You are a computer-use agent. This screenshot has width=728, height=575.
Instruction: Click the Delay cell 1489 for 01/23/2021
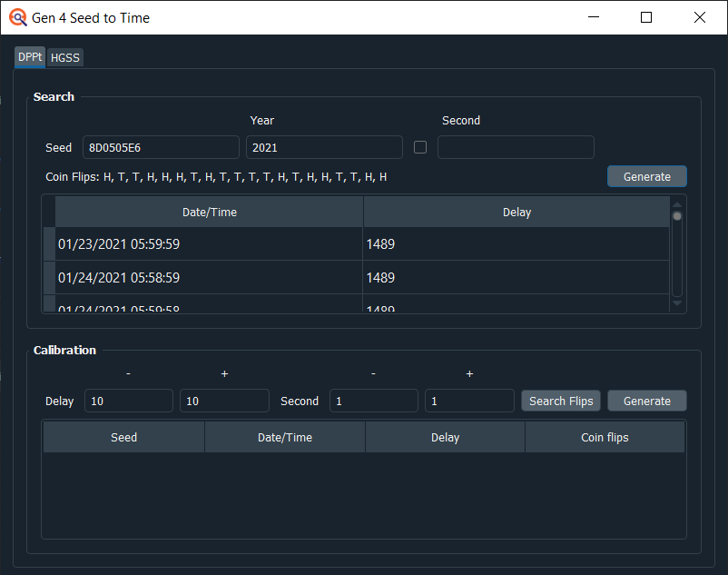tap(516, 243)
